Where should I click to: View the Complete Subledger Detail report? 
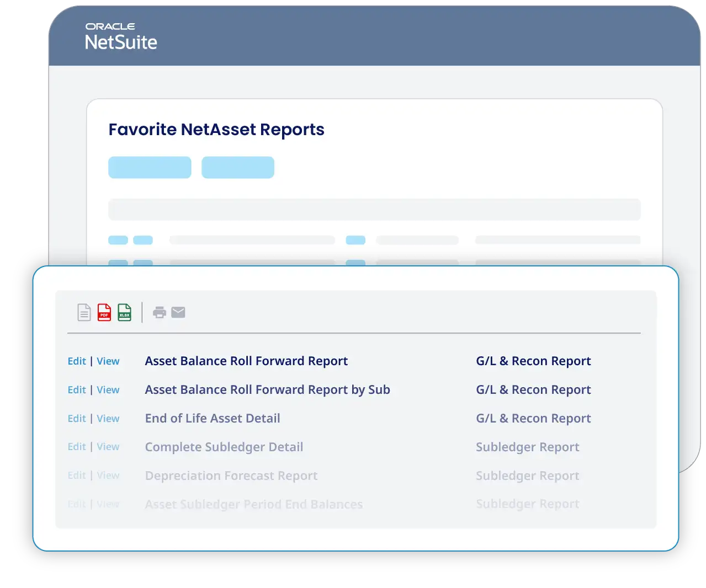pos(108,447)
